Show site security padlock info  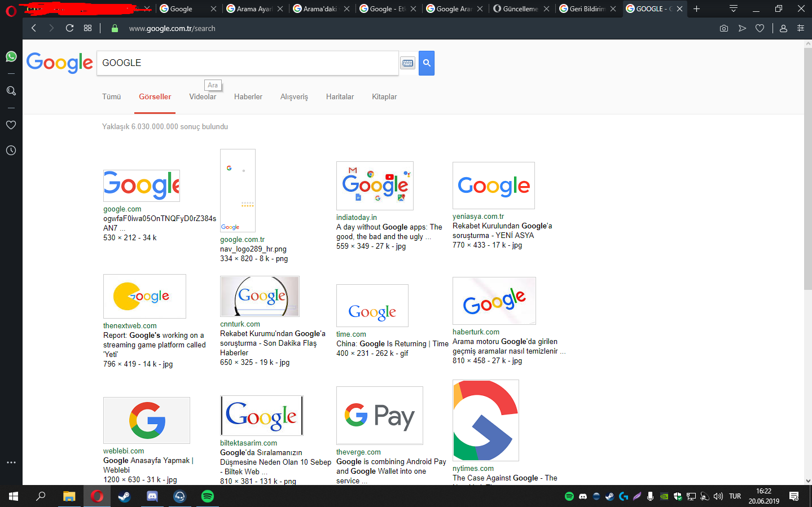[115, 28]
